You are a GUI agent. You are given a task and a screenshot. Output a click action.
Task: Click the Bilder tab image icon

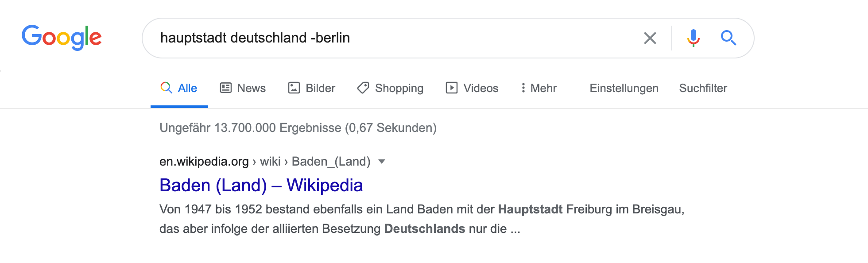pyautogui.click(x=294, y=88)
